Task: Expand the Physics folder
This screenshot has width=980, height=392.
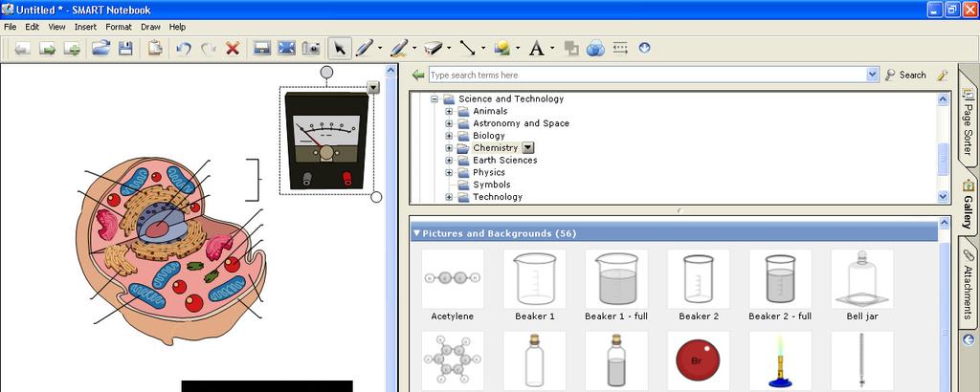Action: [x=449, y=172]
